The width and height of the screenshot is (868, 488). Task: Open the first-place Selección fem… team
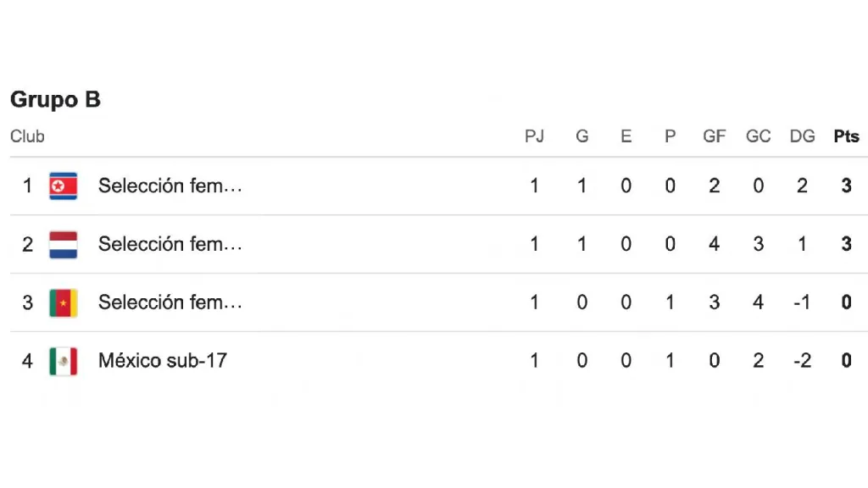170,186
